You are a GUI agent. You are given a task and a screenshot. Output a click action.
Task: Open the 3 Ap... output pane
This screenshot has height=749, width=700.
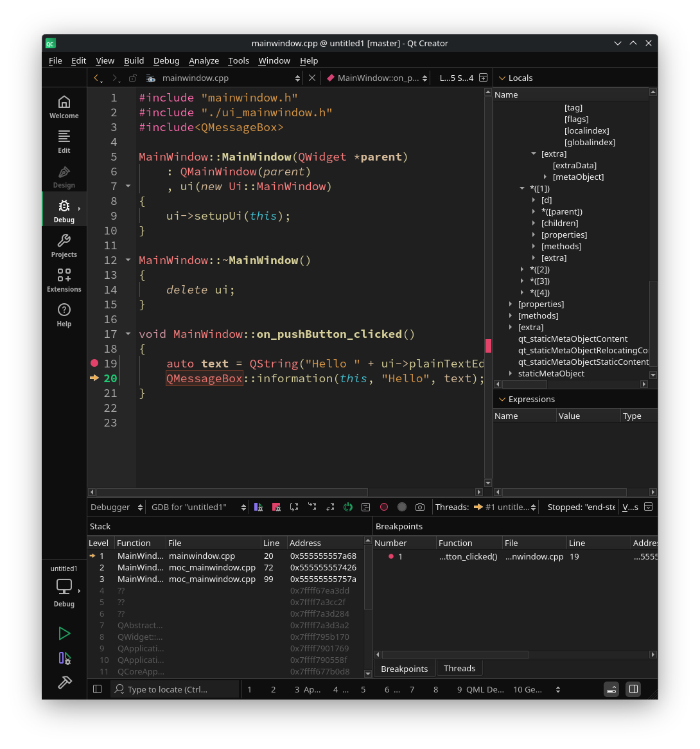[308, 689]
